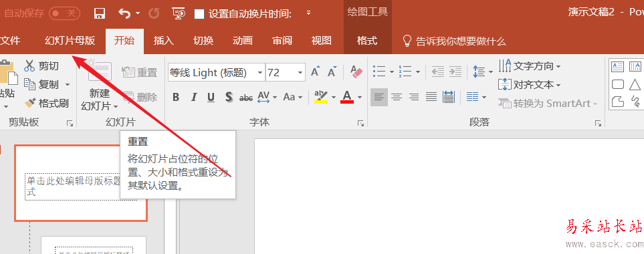Screen dimensions: 644x254
Task: Open the font color dropdown arrow
Action: point(360,97)
